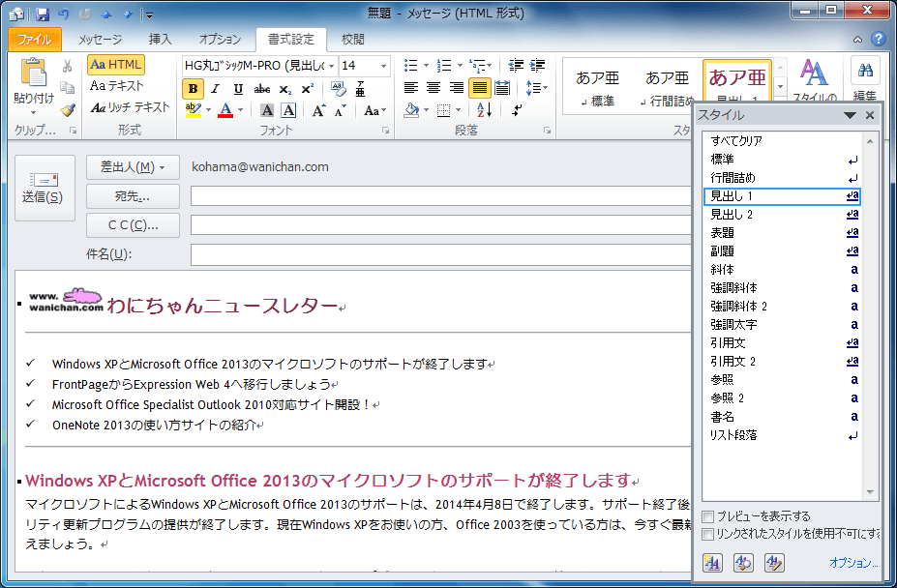
Task: Choose the 標準 style in ribbon gallery
Action: pos(597,88)
